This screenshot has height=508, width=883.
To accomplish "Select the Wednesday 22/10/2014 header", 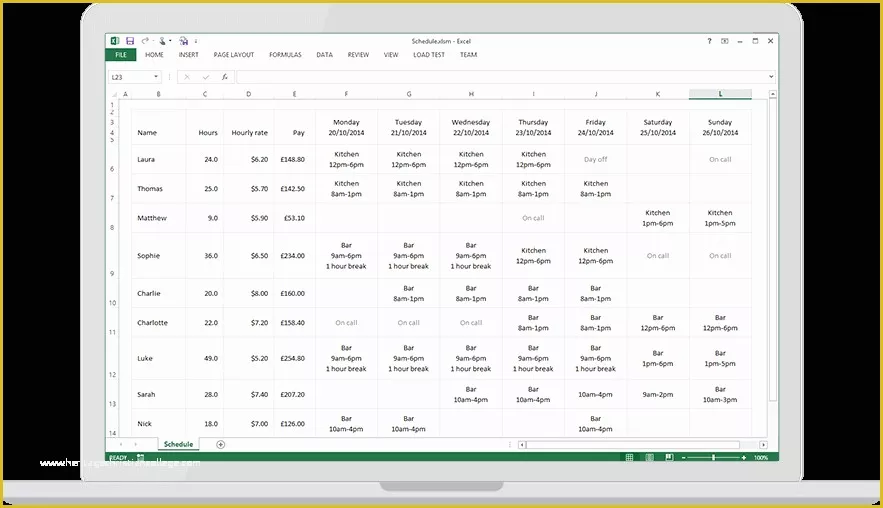I will tap(471, 127).
